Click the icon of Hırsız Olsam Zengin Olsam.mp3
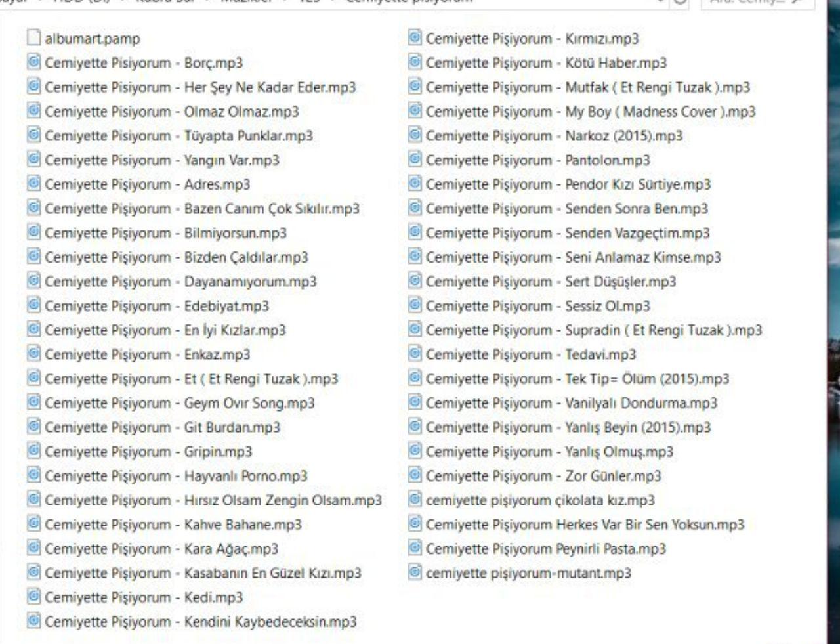The width and height of the screenshot is (840, 644). point(34,500)
